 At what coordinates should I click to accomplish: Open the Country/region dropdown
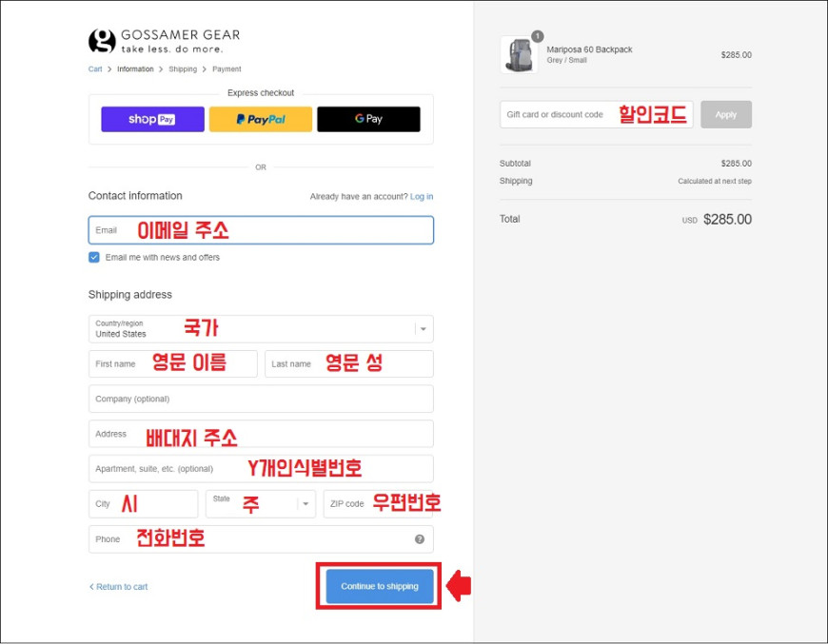261,329
